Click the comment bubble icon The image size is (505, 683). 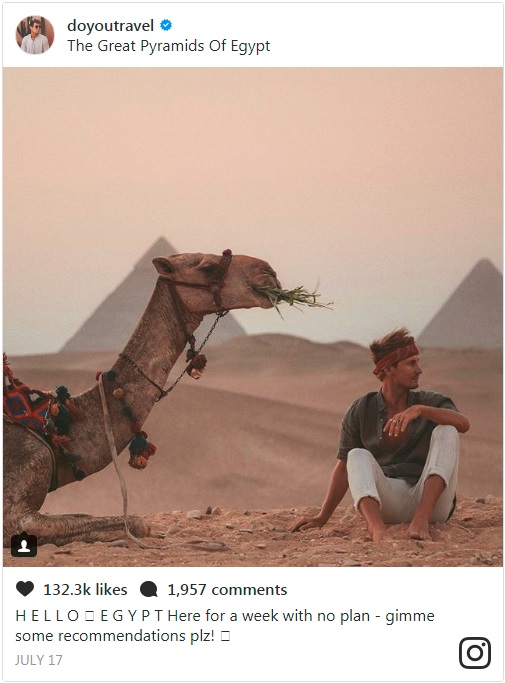tap(149, 589)
